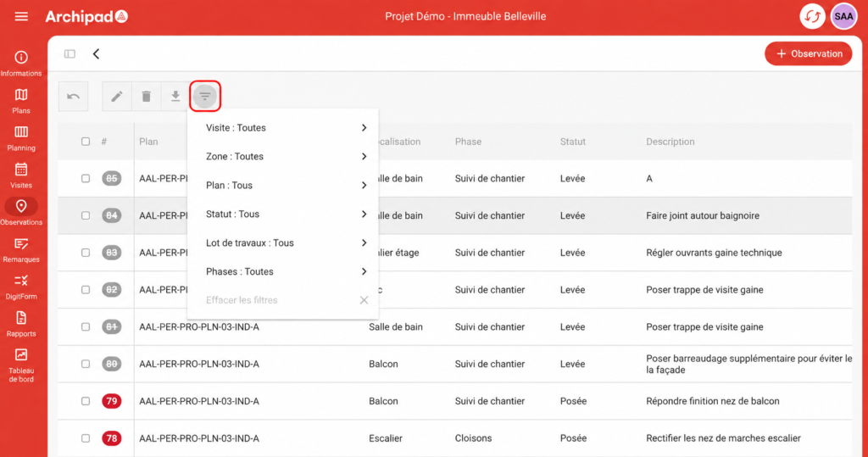Open Remarques in the sidebar

point(21,250)
